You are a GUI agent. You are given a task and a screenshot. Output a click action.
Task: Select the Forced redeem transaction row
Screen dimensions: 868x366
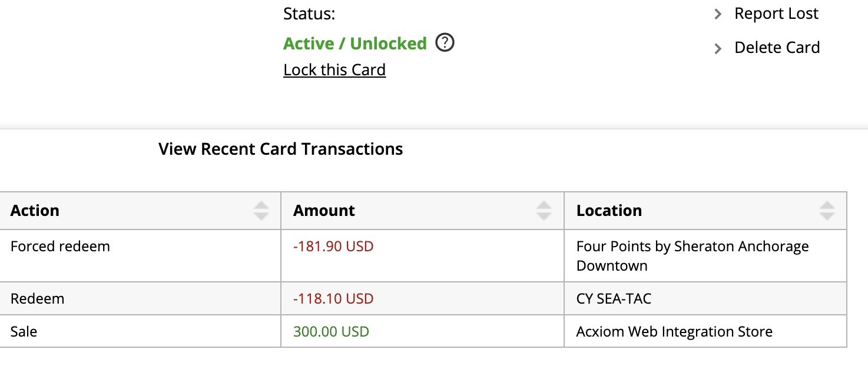point(423,255)
